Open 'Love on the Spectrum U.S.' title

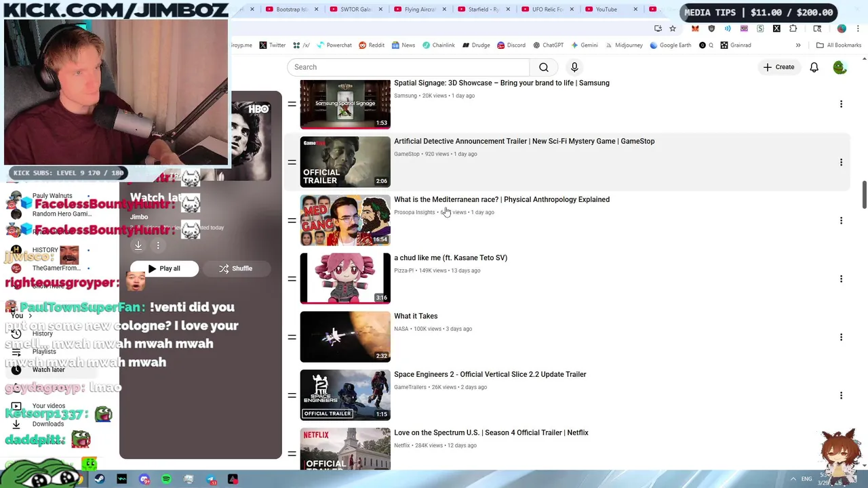click(x=491, y=432)
